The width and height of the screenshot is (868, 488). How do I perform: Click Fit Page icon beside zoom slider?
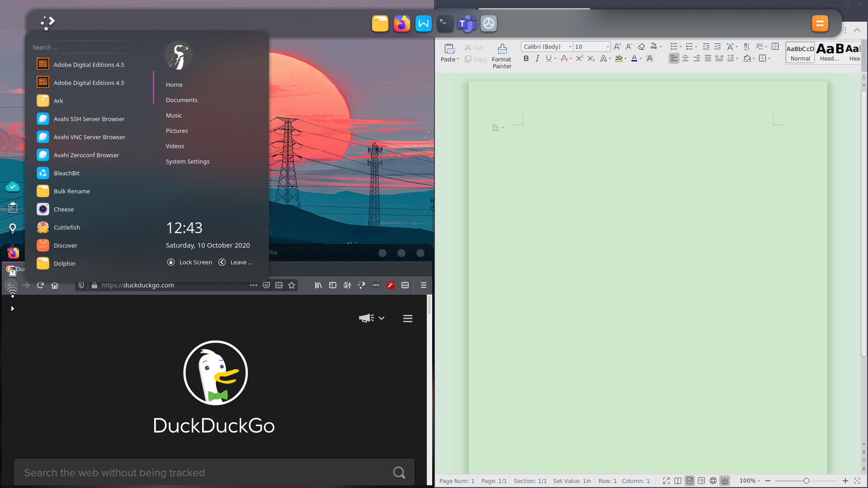(857, 481)
